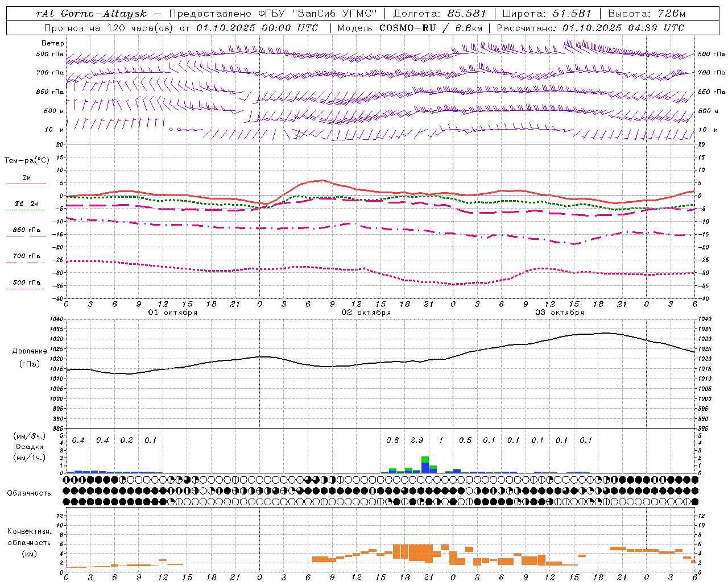Click the 0.2 precipitation amount
Image resolution: width=728 pixels, height=582 pixels.
[126, 440]
